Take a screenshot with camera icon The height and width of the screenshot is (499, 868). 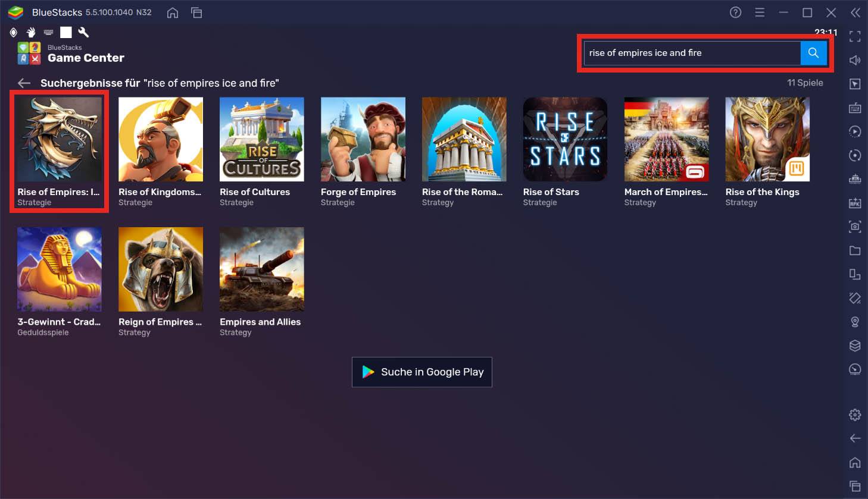[855, 227]
